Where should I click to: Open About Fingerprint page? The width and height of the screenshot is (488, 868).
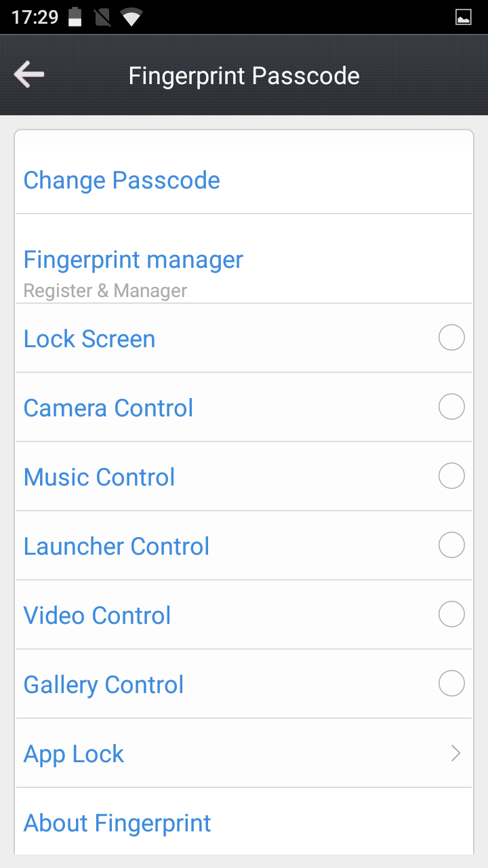click(117, 823)
